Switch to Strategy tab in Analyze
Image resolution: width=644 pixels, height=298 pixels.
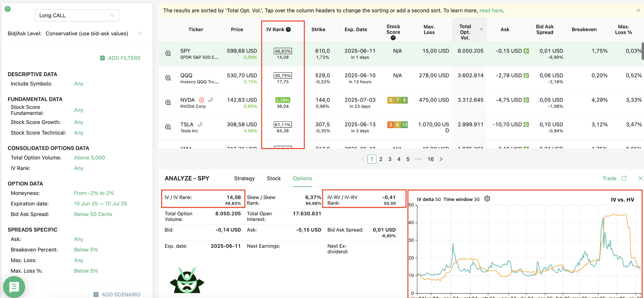244,178
